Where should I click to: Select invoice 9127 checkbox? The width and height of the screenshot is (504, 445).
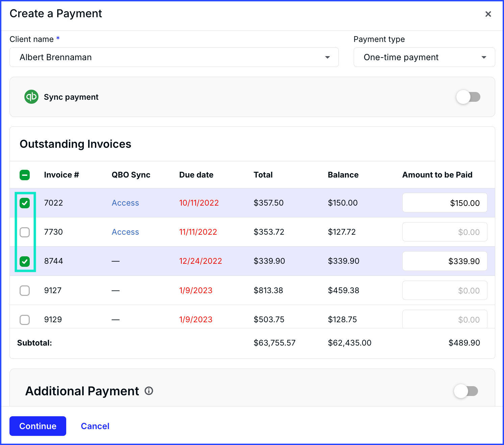pyautogui.click(x=25, y=290)
